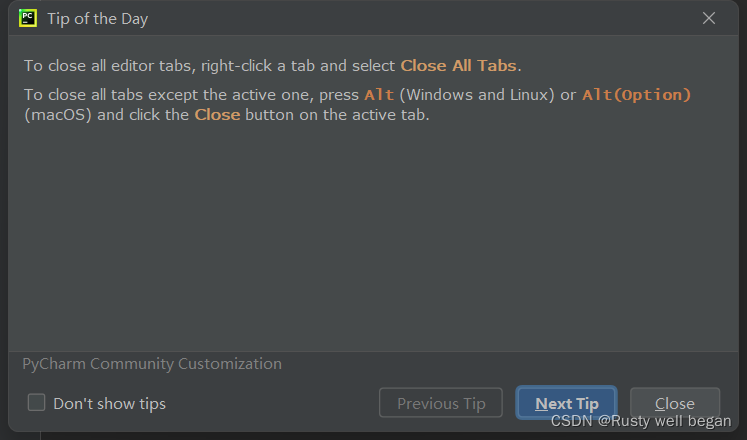The height and width of the screenshot is (440, 747).
Task: Click the "(Windows and Linux)" text in tip
Action: [477, 95]
